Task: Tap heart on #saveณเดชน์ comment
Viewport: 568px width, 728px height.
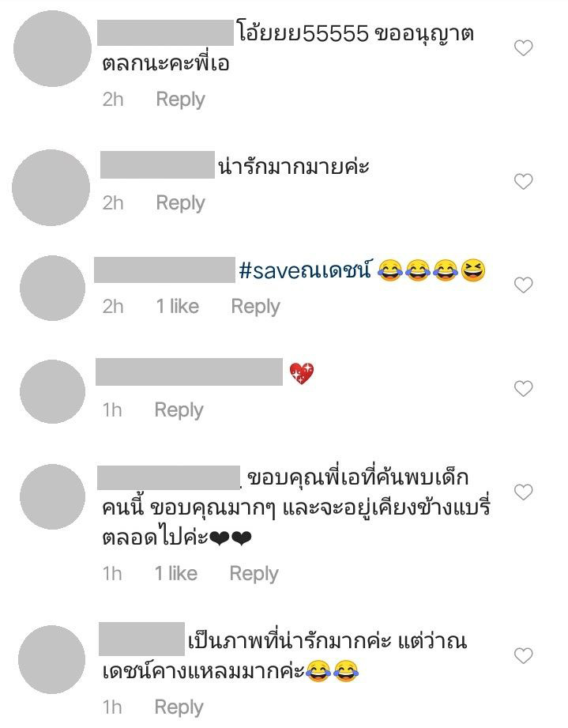Action: [524, 285]
